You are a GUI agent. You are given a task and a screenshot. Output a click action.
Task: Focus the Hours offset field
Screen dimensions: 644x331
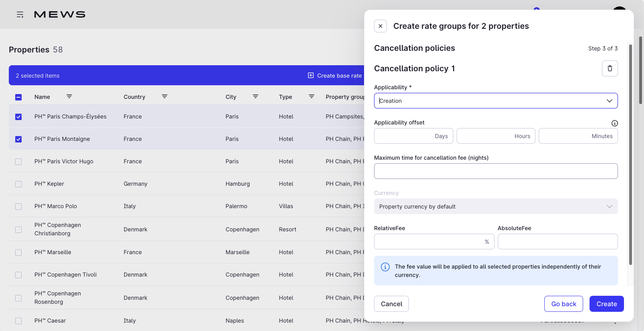point(496,136)
